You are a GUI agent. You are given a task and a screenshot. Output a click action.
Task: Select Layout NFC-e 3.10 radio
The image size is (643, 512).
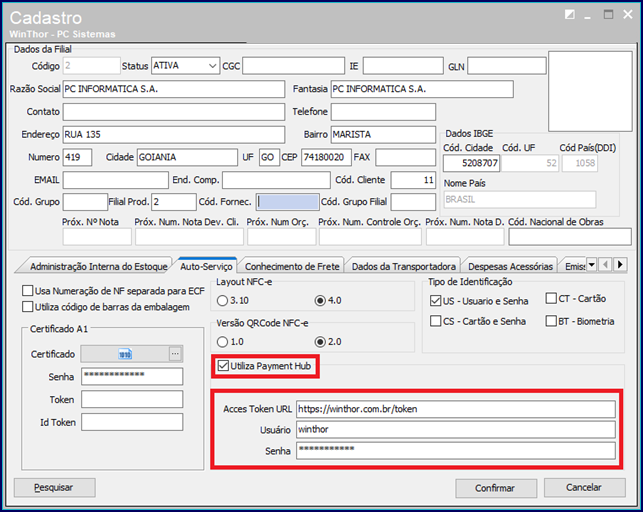point(222,300)
